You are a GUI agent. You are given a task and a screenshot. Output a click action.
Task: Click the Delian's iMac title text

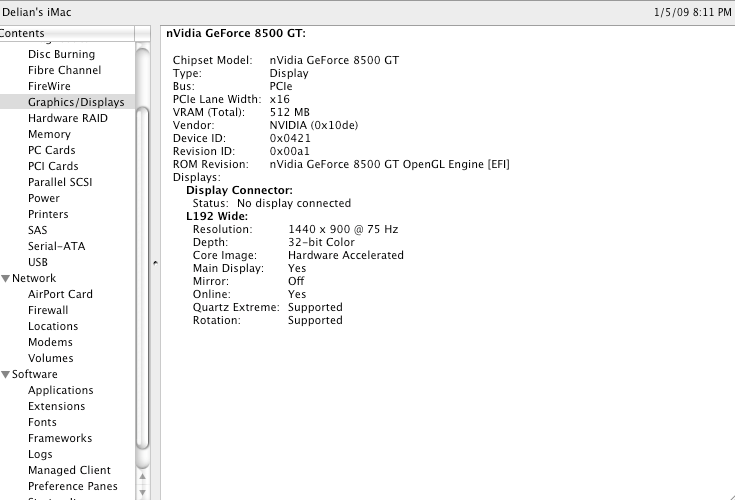coord(37,12)
